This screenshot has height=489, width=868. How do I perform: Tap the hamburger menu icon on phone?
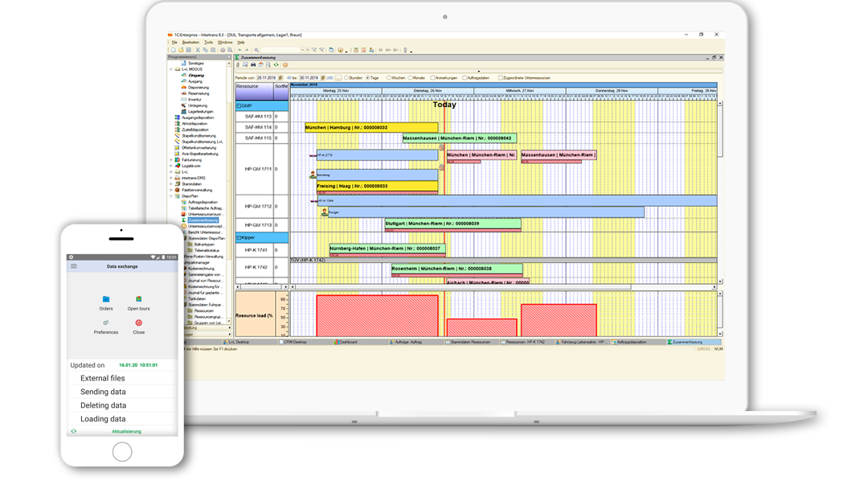tap(74, 266)
